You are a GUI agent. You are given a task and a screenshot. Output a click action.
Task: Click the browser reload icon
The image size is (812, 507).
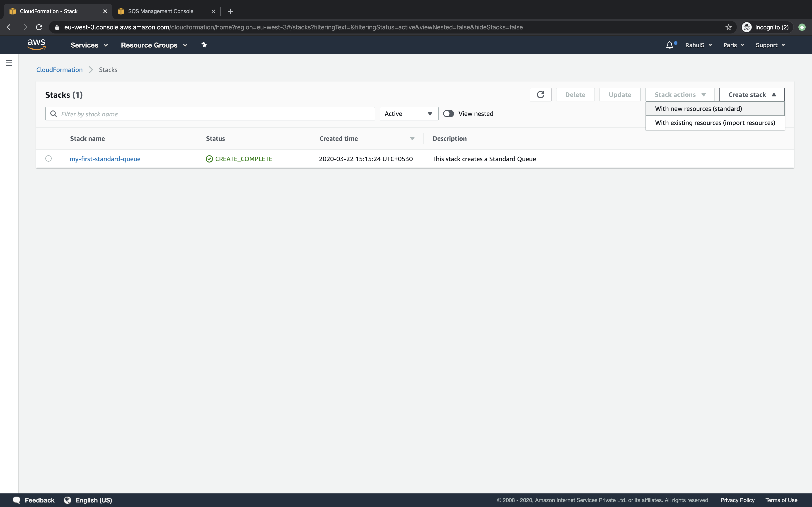click(39, 27)
